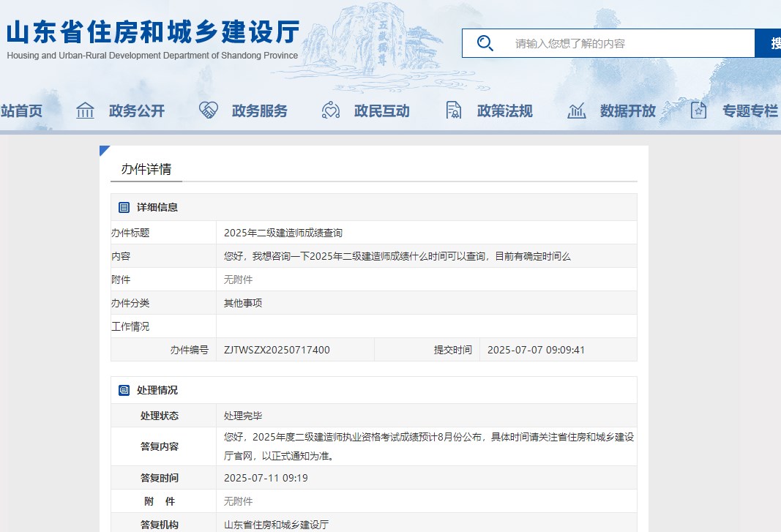Select the 办件详情 tab heading
The height and width of the screenshot is (532, 781).
coord(146,169)
